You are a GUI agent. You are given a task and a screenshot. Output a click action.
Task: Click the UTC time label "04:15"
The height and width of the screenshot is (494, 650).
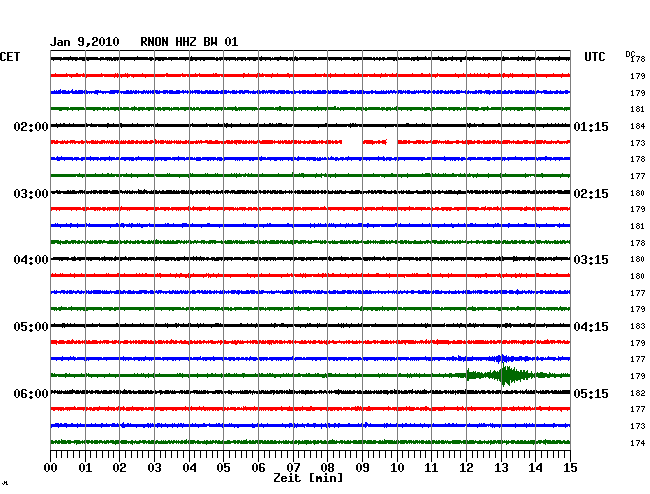591,327
